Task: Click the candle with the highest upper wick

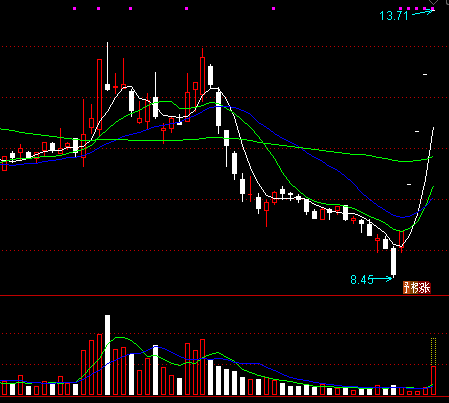Action: [107, 66]
